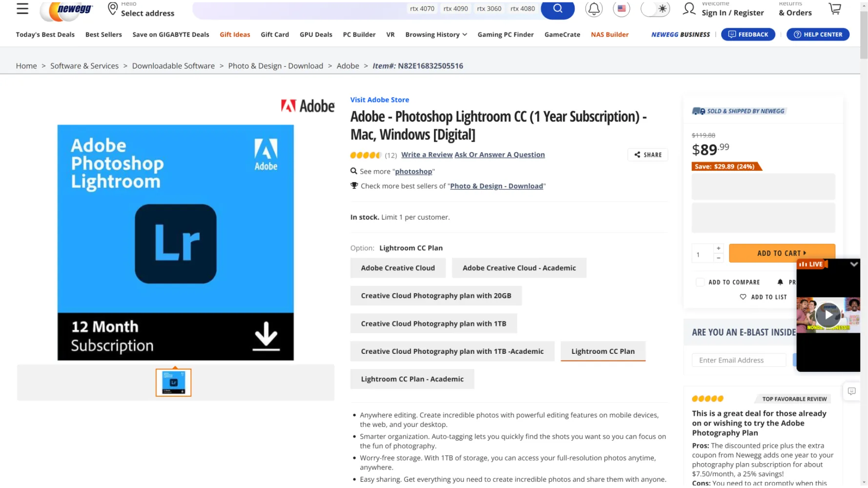The image size is (868, 488).
Task: Open the shopping cart icon
Action: click(x=835, y=9)
